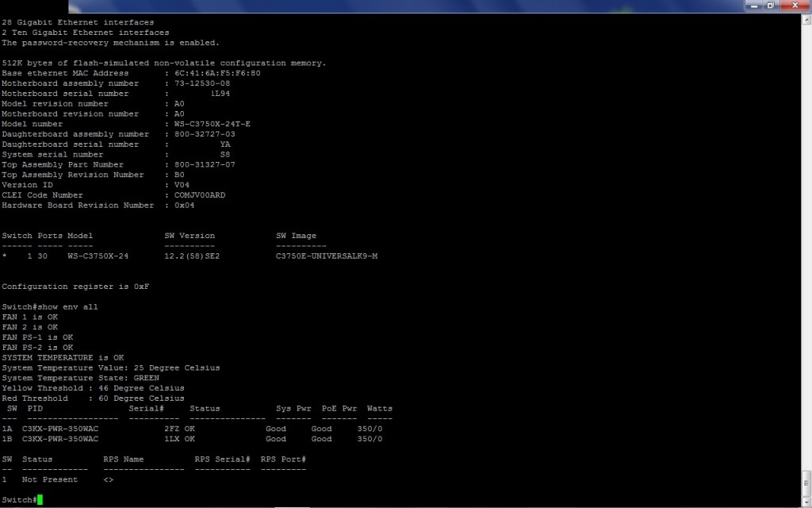Image resolution: width=812 pixels, height=508 pixels.
Task: Click temperature value '25 Degree Celsius'
Action: [177, 368]
